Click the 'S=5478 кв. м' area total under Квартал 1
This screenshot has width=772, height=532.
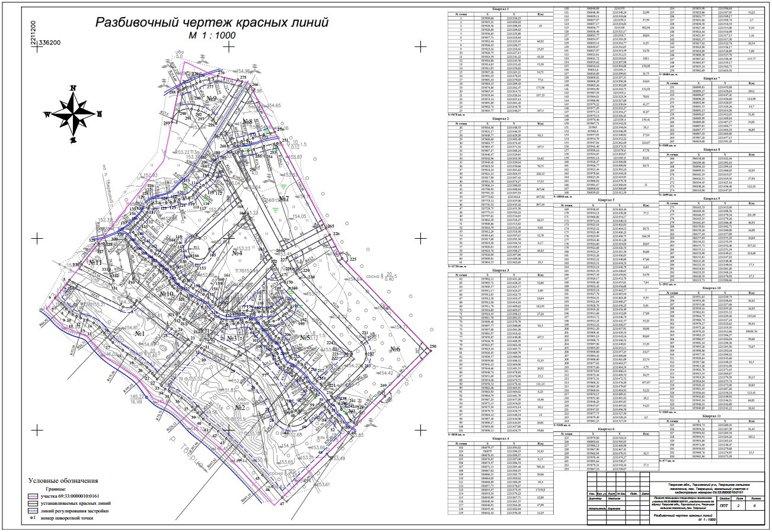[x=457, y=114]
